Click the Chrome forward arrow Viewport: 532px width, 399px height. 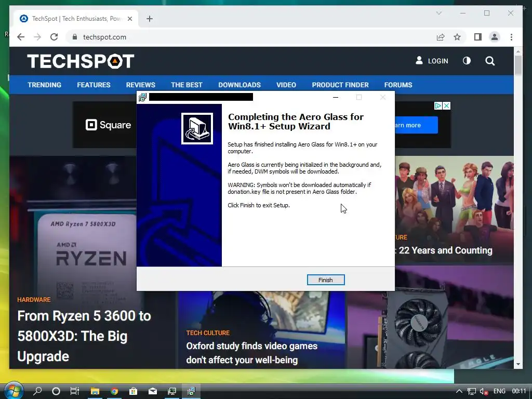click(x=37, y=37)
